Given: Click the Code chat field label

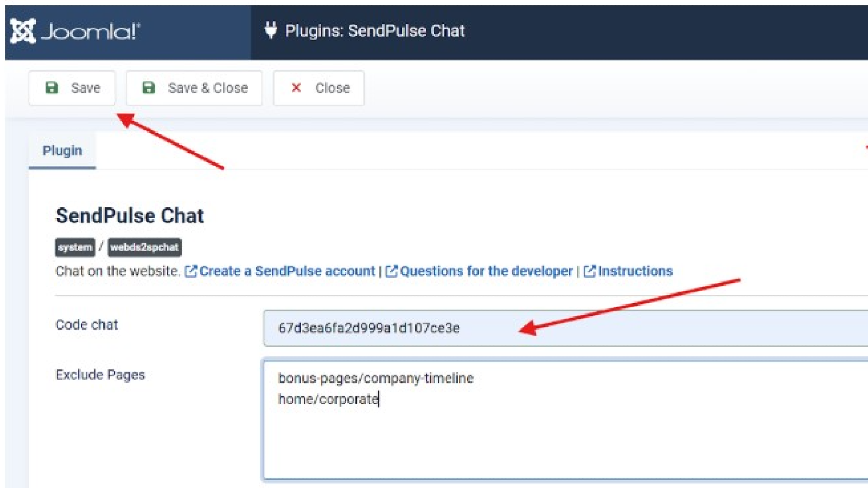Looking at the screenshot, I should pyautogui.click(x=87, y=325).
